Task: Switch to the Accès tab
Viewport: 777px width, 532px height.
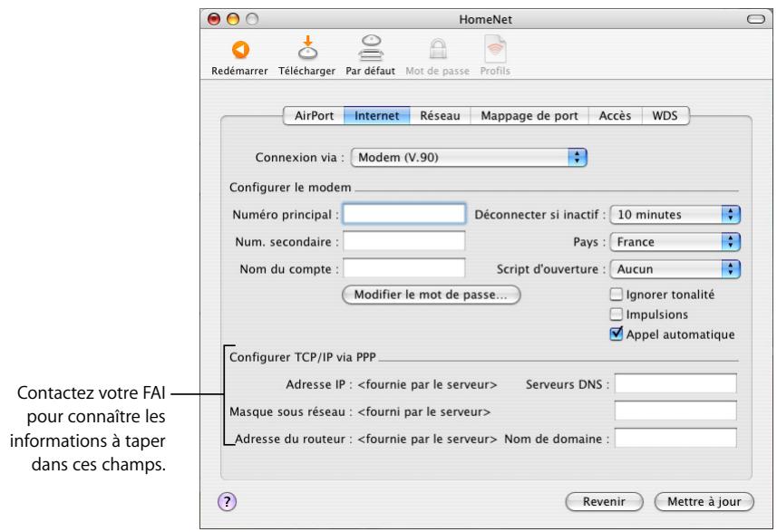Action: click(615, 115)
